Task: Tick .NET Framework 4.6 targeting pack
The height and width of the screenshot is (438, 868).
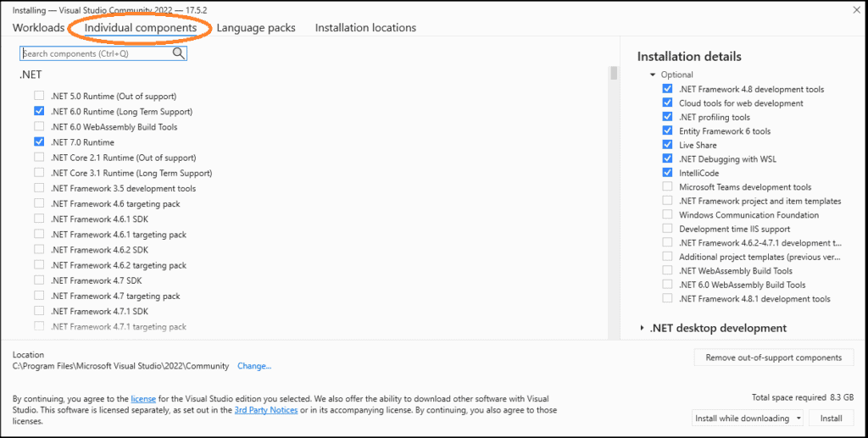Action: pyautogui.click(x=39, y=203)
